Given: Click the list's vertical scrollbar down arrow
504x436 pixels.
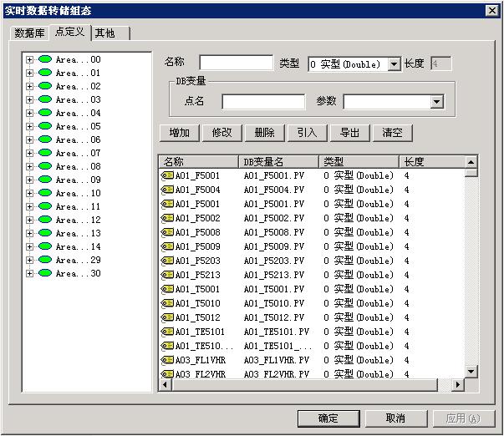Looking at the screenshot, I should pyautogui.click(x=471, y=372).
